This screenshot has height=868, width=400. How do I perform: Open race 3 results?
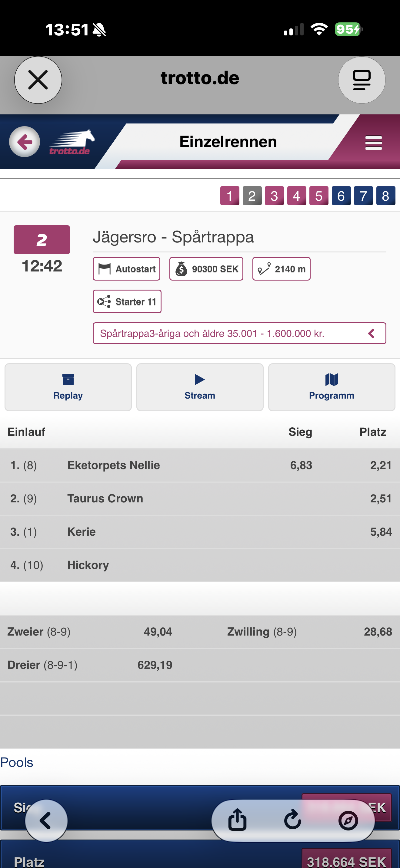[x=274, y=196]
